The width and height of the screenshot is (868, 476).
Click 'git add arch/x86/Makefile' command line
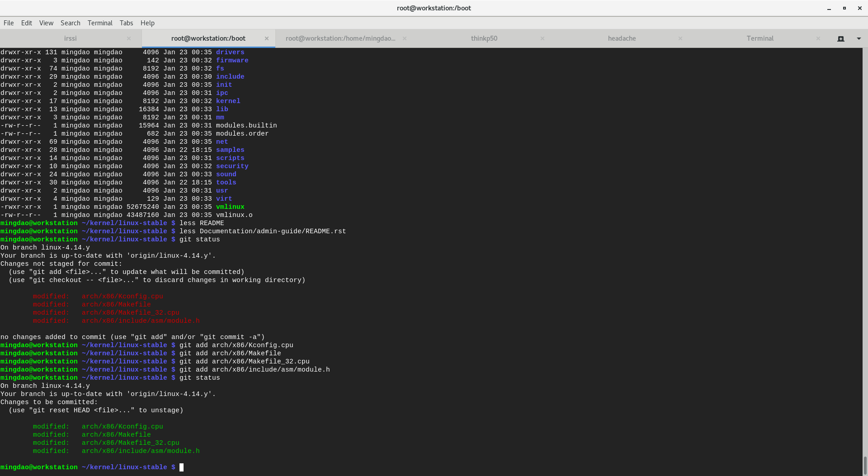(x=230, y=353)
